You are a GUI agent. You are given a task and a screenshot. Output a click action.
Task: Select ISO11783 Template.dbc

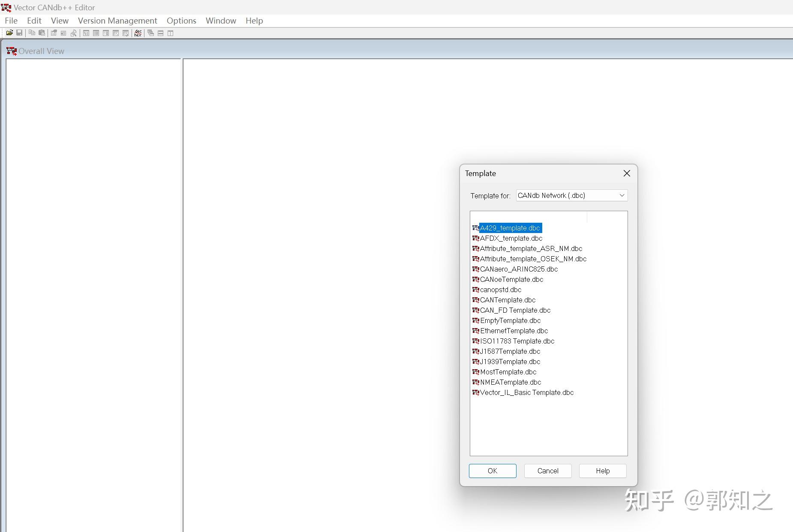(517, 341)
